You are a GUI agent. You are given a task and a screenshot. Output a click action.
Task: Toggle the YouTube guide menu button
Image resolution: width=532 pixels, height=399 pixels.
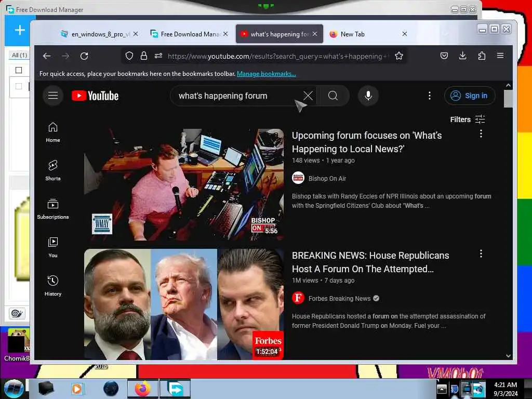coord(53,96)
